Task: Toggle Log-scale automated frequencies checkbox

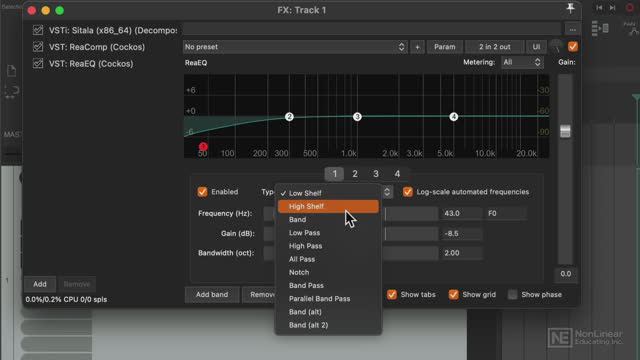Action: coord(407,192)
